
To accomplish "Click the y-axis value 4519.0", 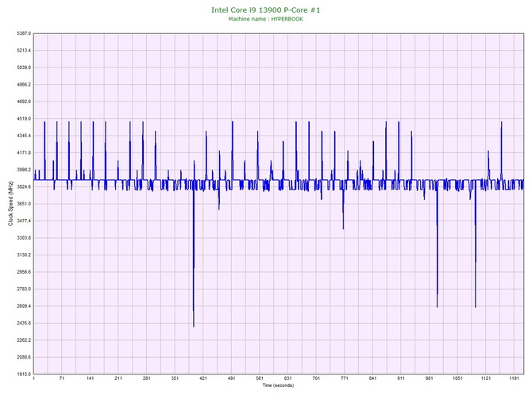I will 24,119.
